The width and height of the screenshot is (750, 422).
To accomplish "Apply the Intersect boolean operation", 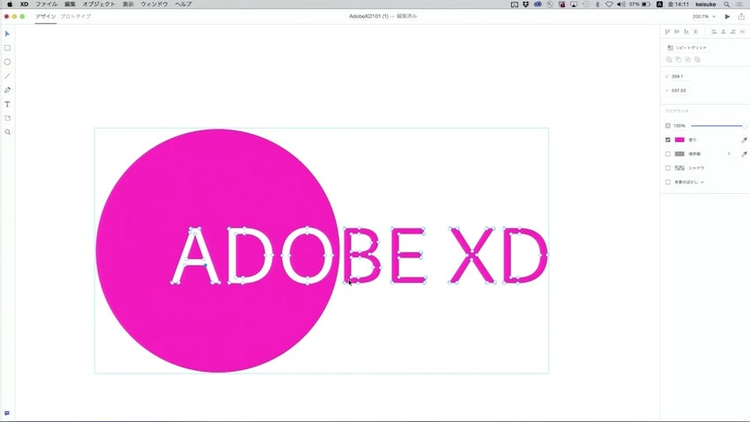I will pyautogui.click(x=688, y=60).
